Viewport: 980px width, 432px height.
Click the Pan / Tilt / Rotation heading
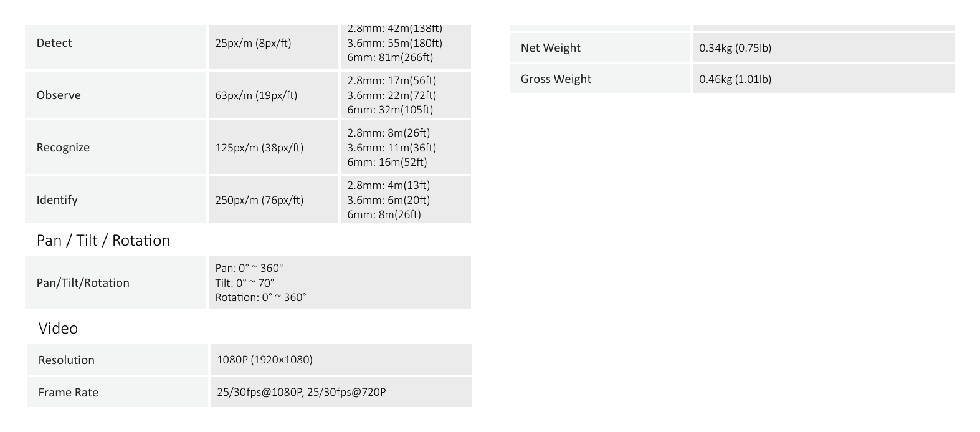(x=103, y=241)
